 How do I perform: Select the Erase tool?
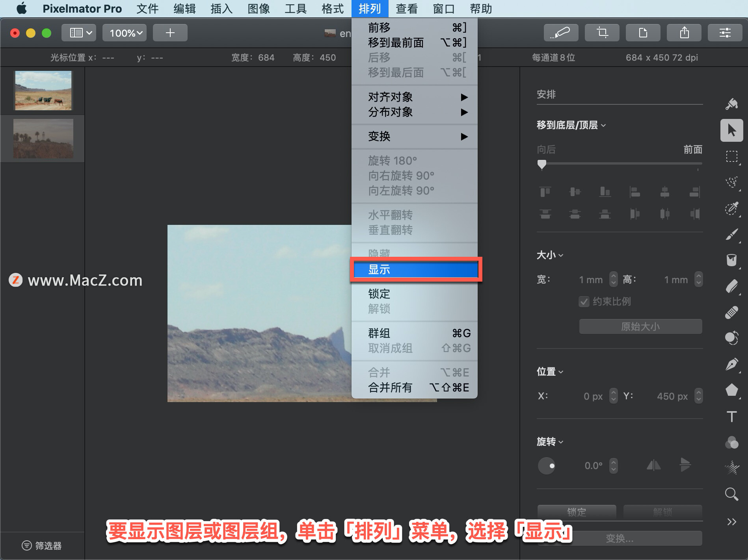pos(731,286)
